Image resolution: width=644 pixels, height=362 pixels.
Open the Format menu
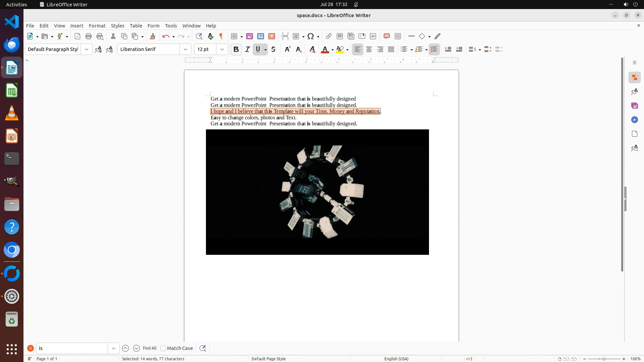point(97,26)
